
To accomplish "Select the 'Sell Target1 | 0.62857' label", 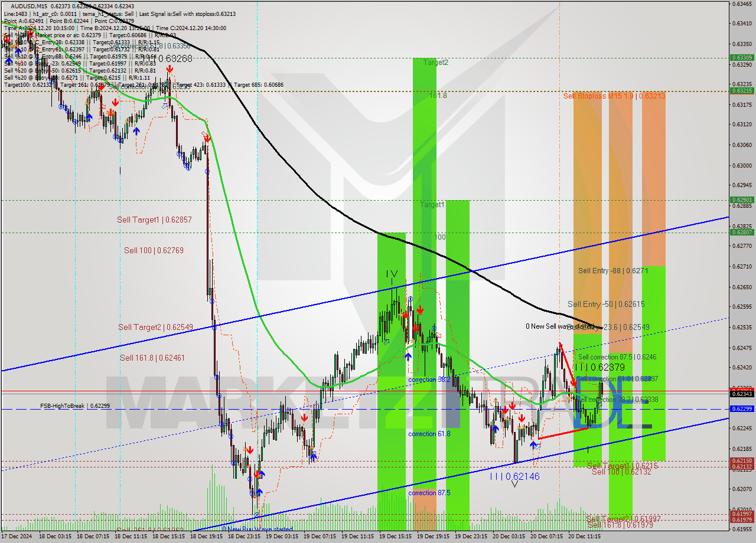I will [x=154, y=220].
